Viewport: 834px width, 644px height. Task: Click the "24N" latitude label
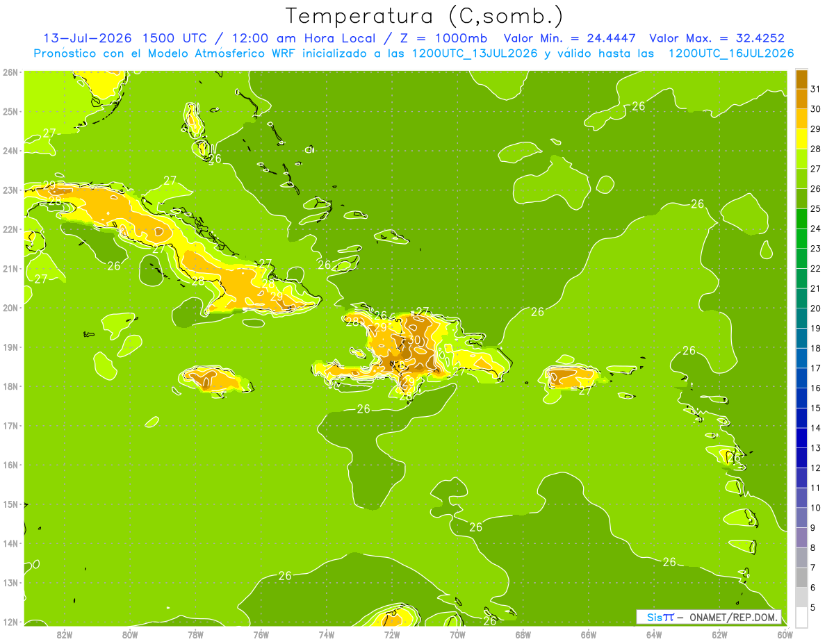coord(10,151)
